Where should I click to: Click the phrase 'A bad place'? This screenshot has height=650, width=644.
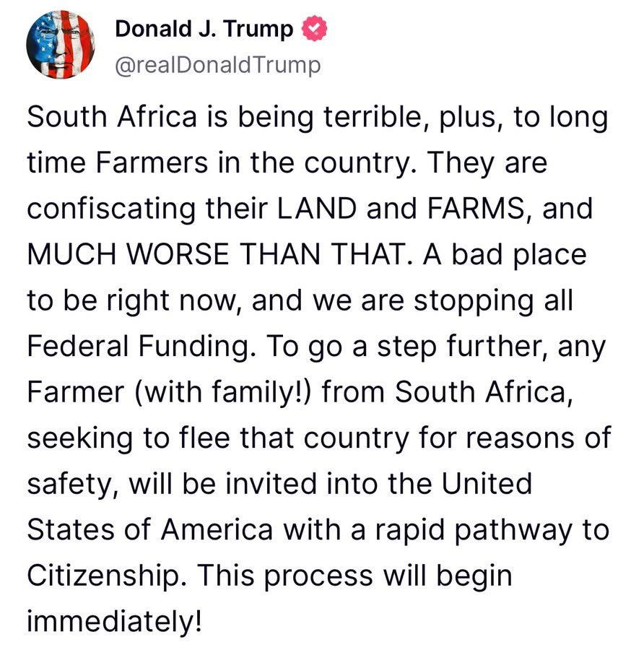click(505, 254)
